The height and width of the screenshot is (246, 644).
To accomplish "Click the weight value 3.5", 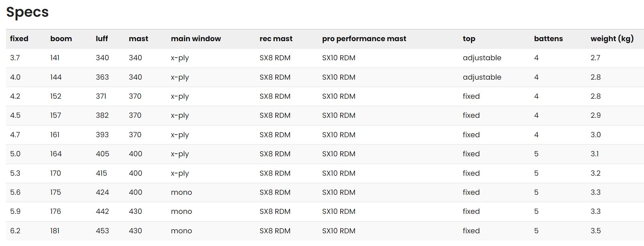I will click(595, 231).
